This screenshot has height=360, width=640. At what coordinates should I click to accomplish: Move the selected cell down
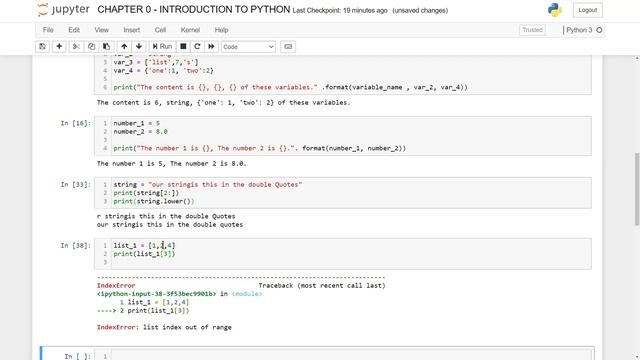click(139, 47)
